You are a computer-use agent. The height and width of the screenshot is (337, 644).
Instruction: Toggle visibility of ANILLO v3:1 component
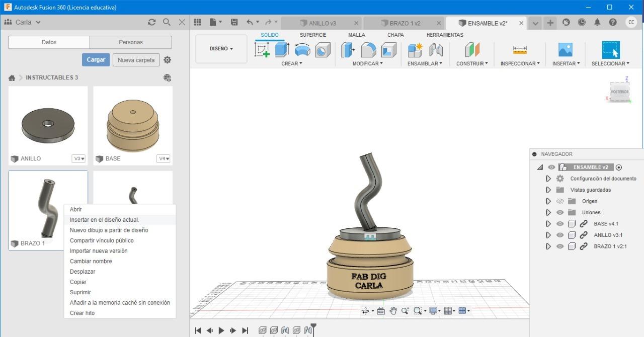pyautogui.click(x=560, y=235)
